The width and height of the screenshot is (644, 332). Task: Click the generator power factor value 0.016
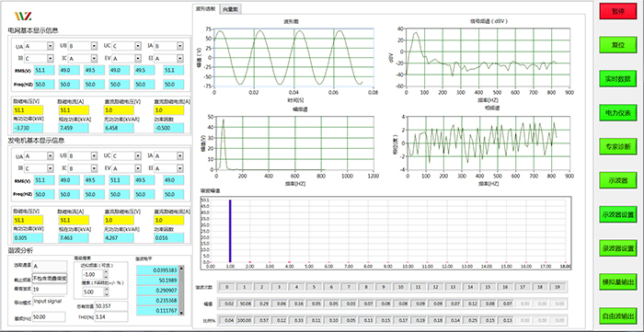(168, 237)
